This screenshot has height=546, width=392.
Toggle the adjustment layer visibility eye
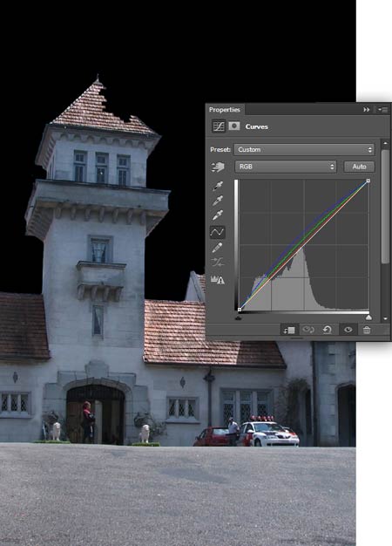pyautogui.click(x=348, y=330)
